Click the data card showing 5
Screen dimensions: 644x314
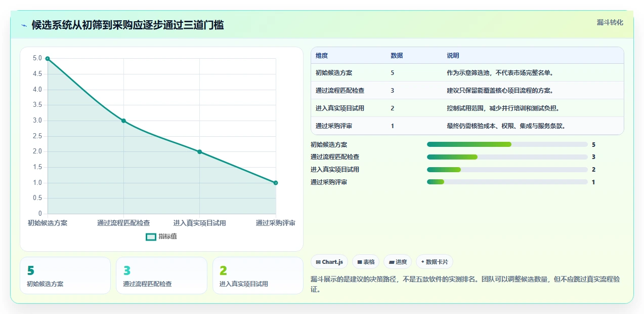65,276
